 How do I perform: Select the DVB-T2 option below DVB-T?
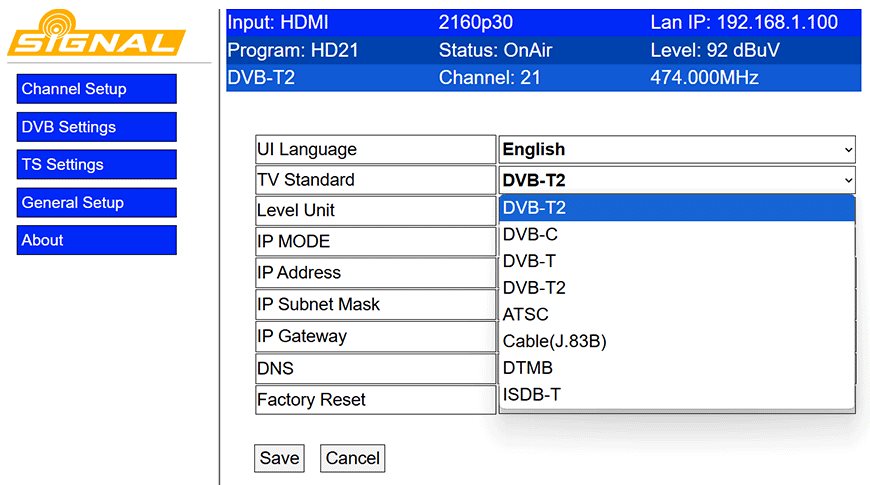tap(677, 288)
